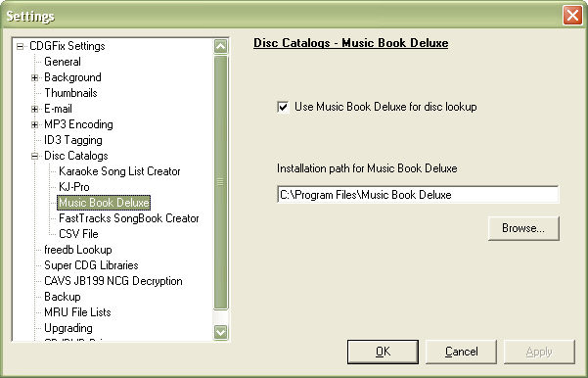Select Upgrading settings item
Screen dimensions: 588x378
[68, 328]
